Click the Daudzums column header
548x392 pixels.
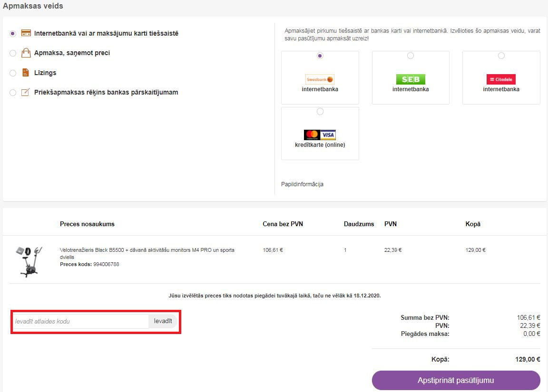click(x=359, y=224)
